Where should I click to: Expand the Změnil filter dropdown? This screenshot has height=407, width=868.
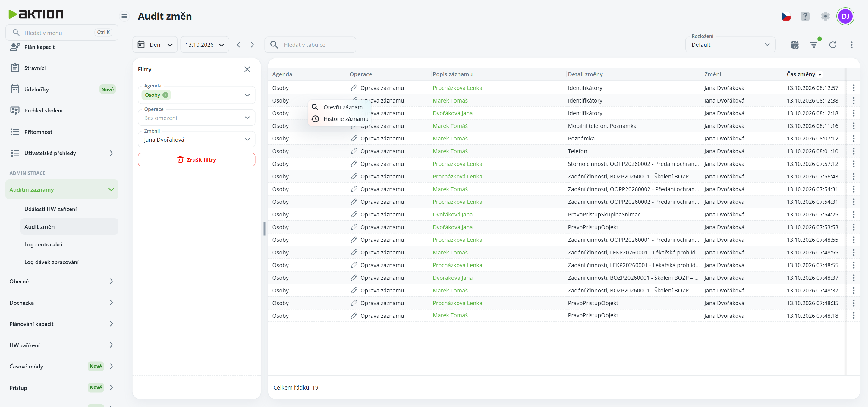(x=247, y=140)
